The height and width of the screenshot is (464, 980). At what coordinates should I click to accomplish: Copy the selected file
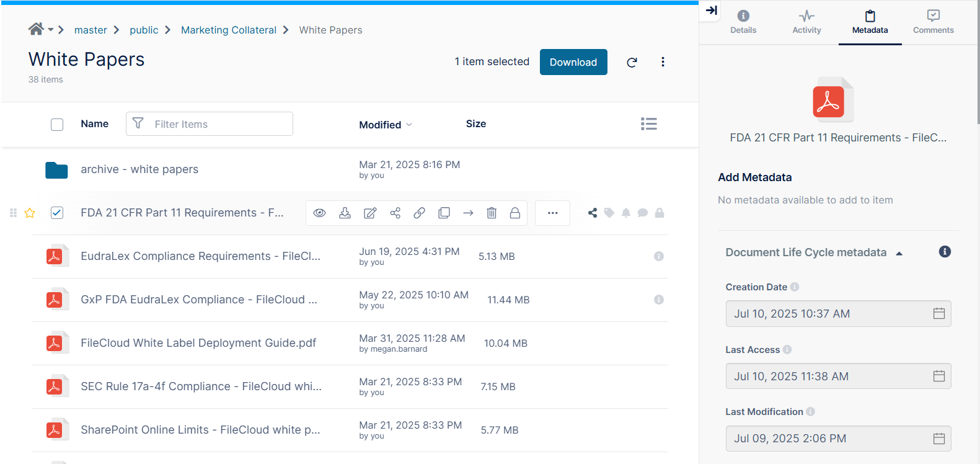pos(444,213)
